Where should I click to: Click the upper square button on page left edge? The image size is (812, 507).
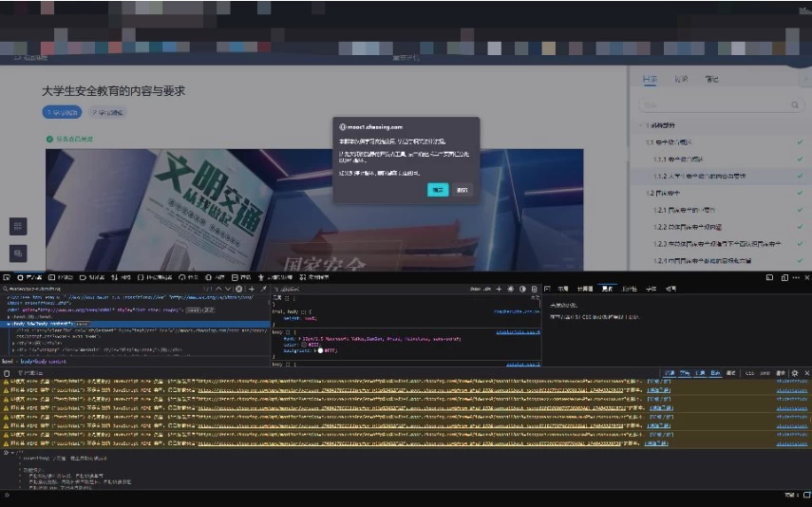(x=18, y=226)
